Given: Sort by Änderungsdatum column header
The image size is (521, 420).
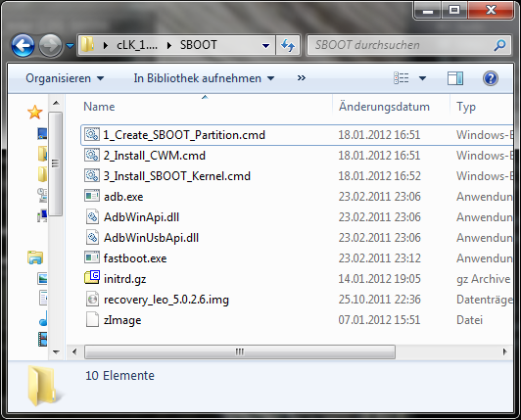Looking at the screenshot, I should click(x=384, y=107).
